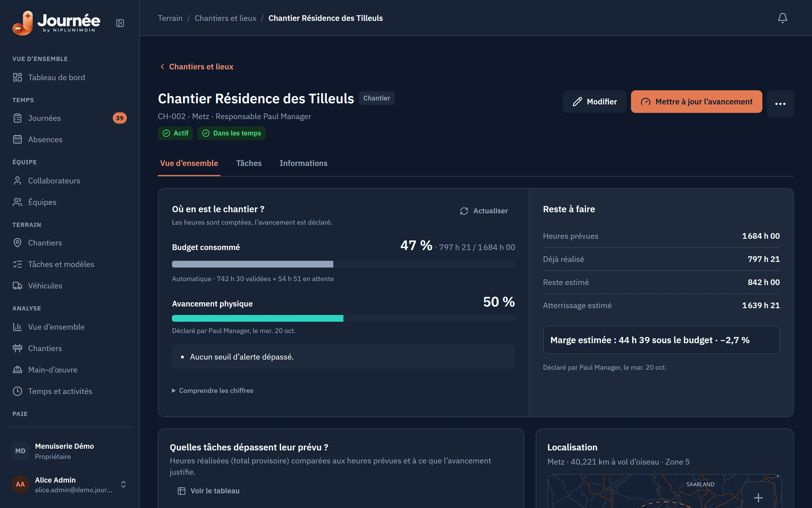Click the Main-d'œuvre hard hat icon
Screen dimensions: 812x508
pyautogui.click(x=17, y=370)
